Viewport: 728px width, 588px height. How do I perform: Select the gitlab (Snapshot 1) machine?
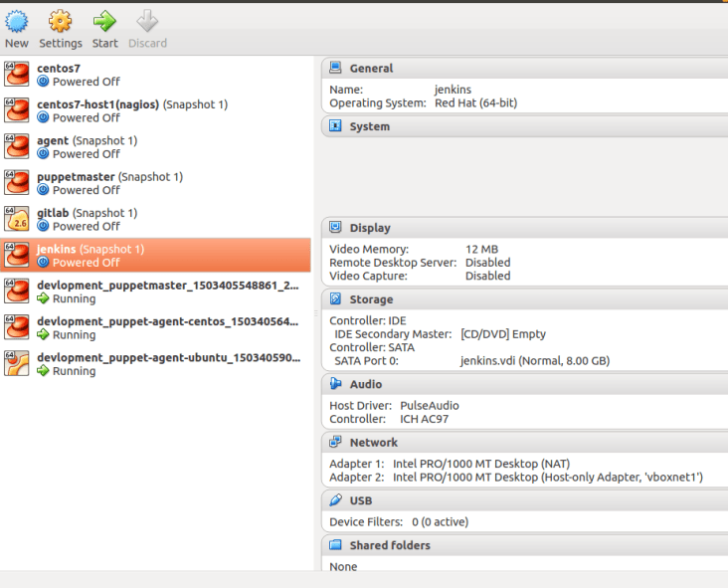point(155,219)
